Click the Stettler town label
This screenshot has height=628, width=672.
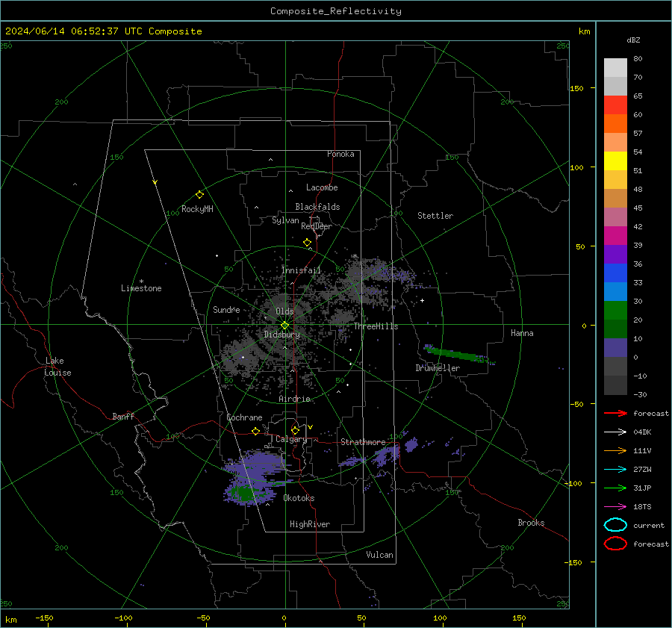435,216
